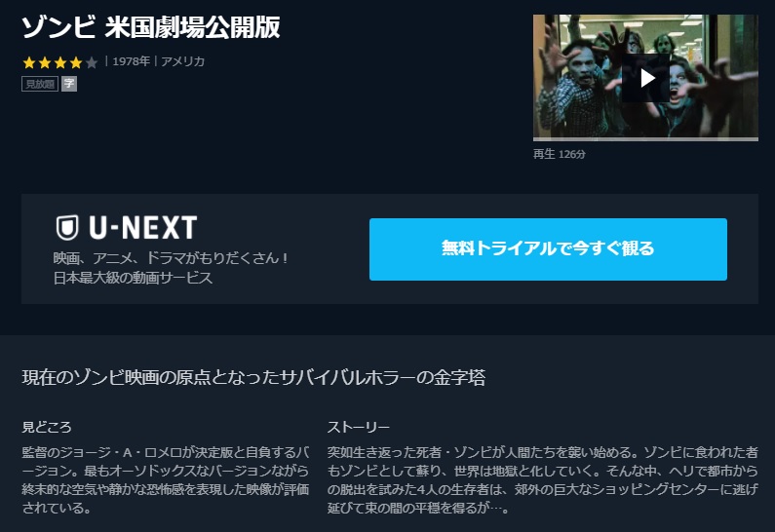
Task: Click the fourth gold rating star
Action: [x=76, y=62]
